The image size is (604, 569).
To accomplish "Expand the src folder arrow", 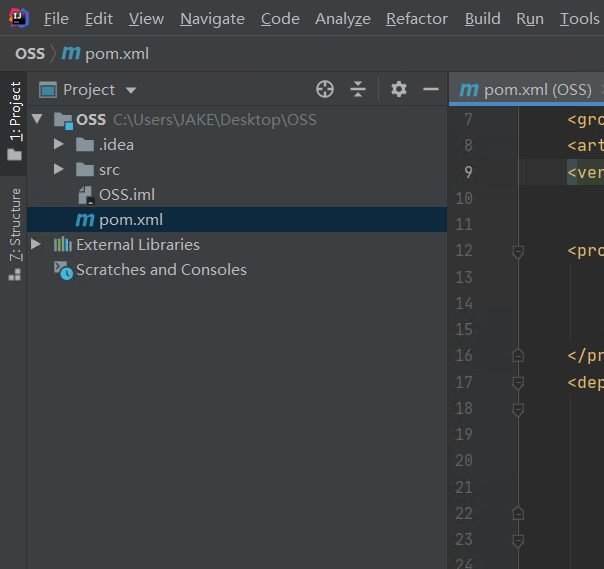I will click(x=60, y=170).
